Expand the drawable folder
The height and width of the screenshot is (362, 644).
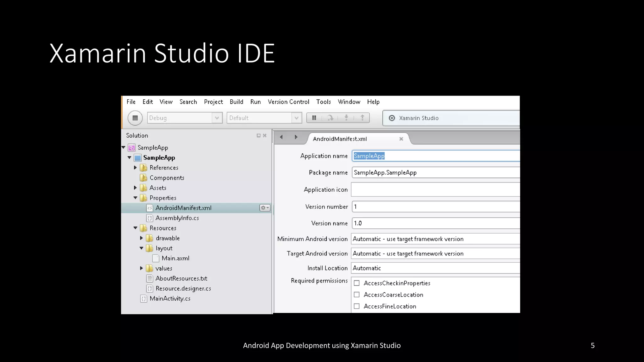142,238
